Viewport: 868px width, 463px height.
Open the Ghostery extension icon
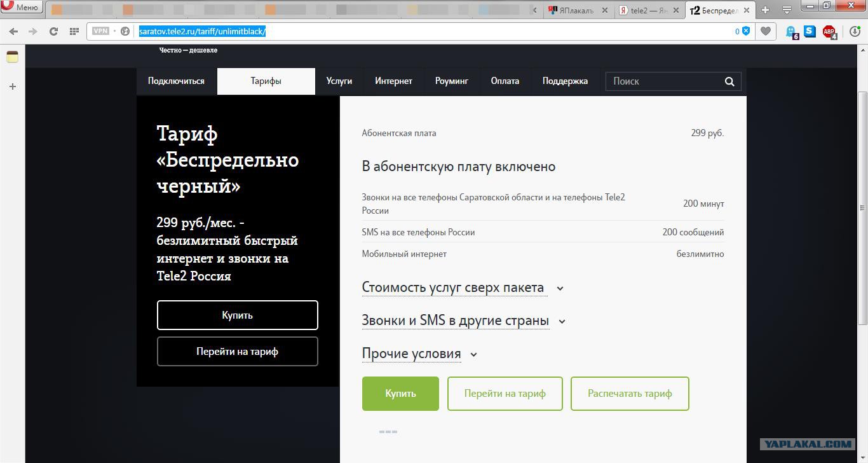pos(791,32)
